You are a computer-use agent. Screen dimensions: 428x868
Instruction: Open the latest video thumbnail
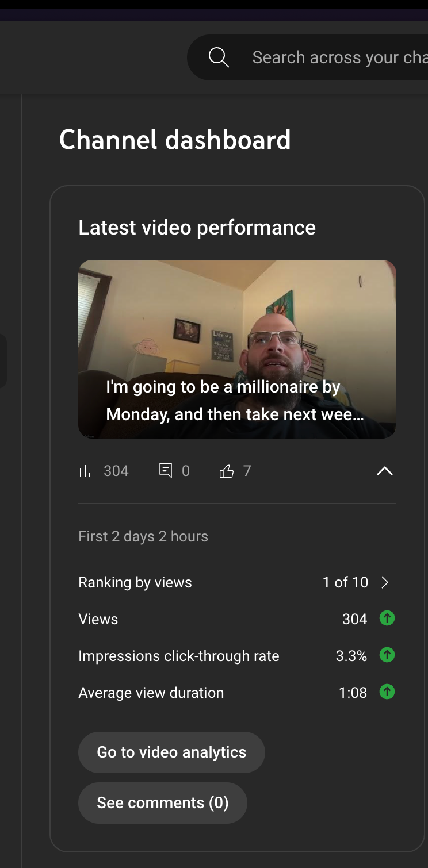237,322
